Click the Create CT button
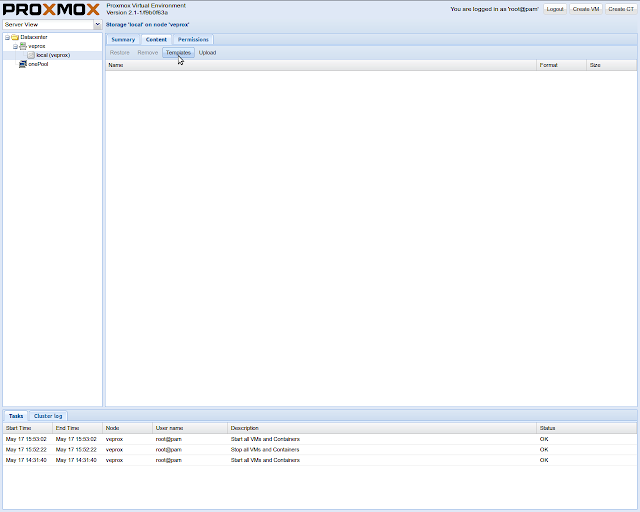Image resolution: width=640 pixels, height=512 pixels. [x=621, y=9]
